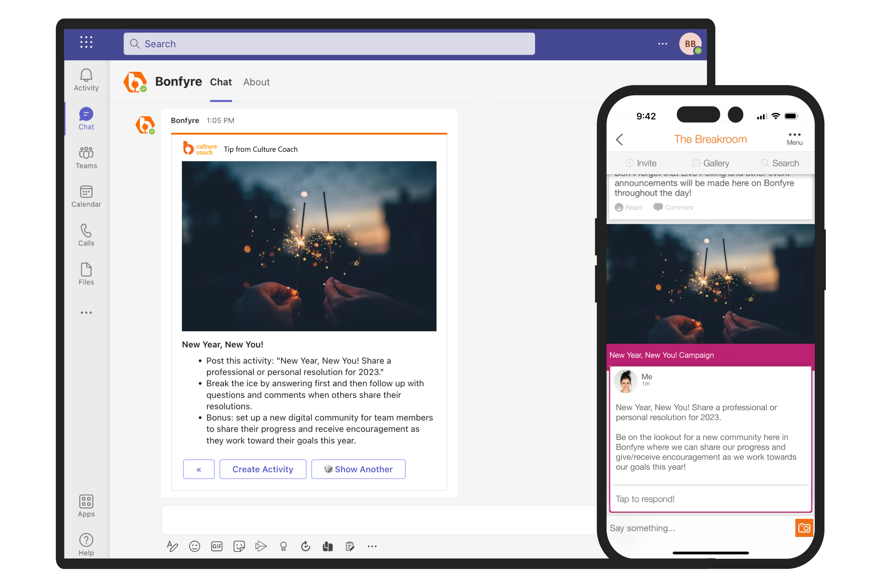Open more compose options ellipsis
This screenshot has width=882, height=588.
(372, 546)
